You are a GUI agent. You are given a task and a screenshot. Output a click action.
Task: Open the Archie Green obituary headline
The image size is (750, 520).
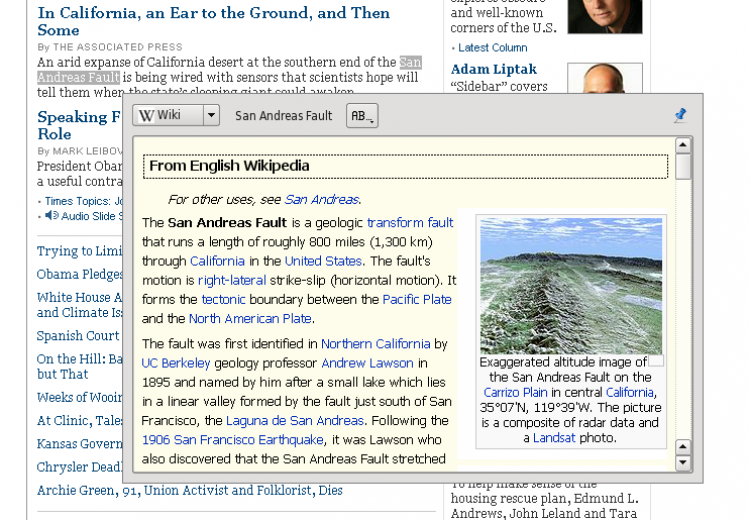coord(190,490)
